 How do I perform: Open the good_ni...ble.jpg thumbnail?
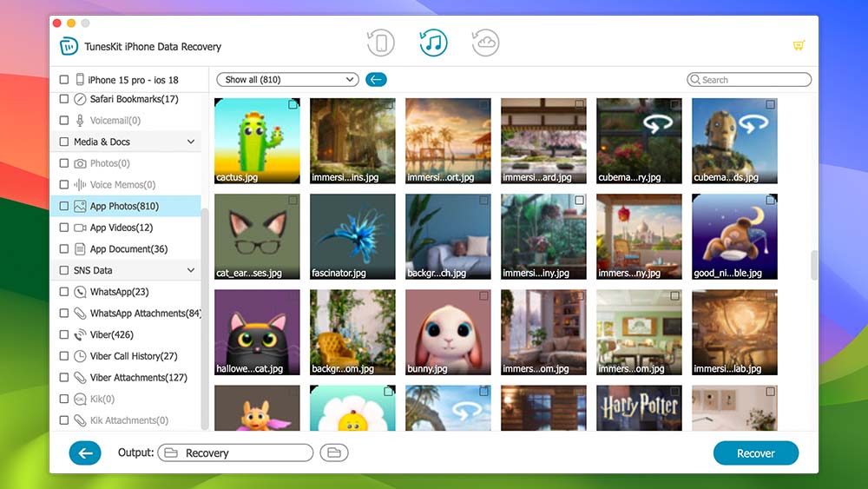(x=734, y=236)
